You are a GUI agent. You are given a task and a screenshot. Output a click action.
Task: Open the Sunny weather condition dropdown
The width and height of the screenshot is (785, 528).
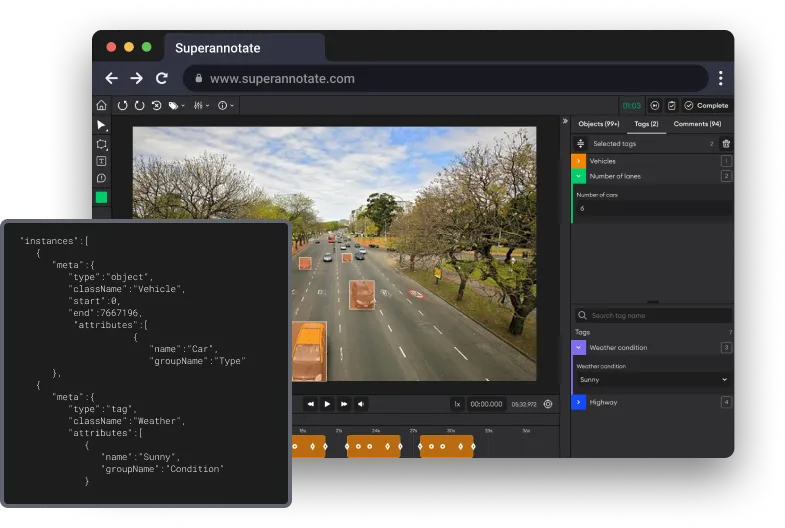pyautogui.click(x=652, y=380)
